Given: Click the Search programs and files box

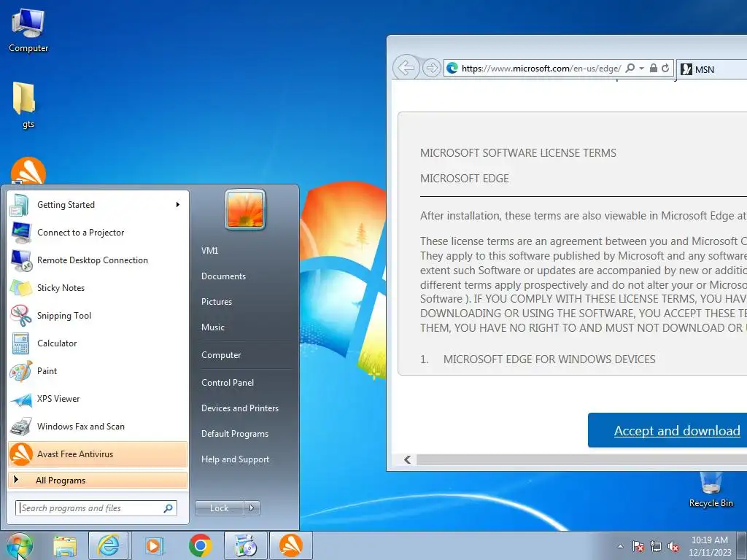Looking at the screenshot, I should [96, 508].
